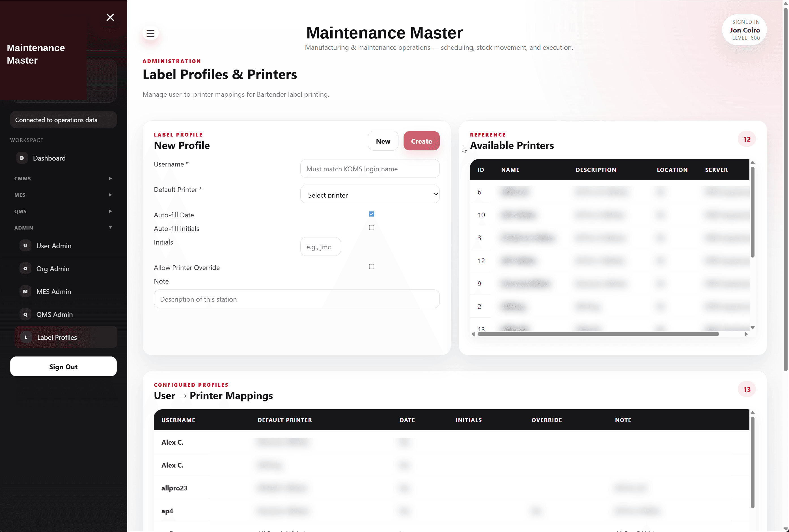The image size is (789, 532).
Task: Click the ID column header in printers table
Action: (x=480, y=170)
